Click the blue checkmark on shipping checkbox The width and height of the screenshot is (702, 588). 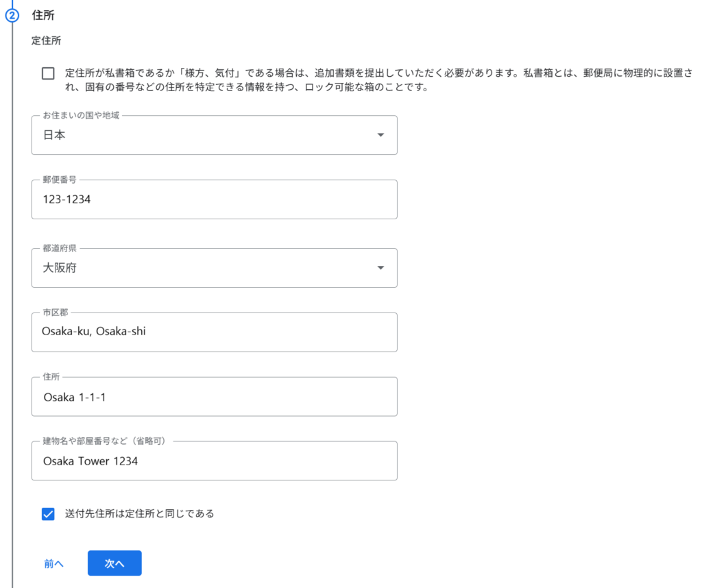pos(48,513)
